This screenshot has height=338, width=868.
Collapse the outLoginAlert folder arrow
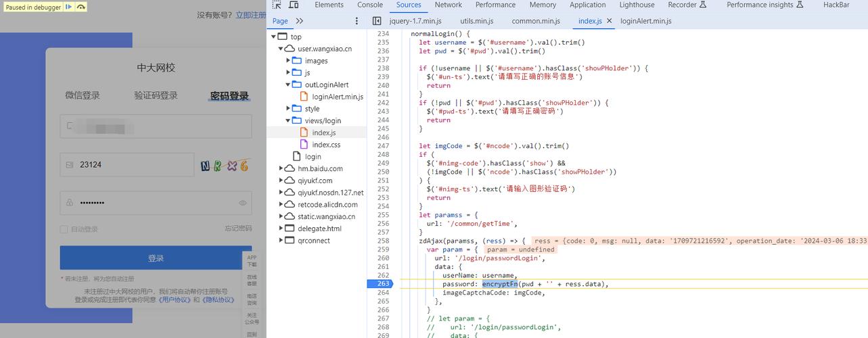[x=288, y=84]
